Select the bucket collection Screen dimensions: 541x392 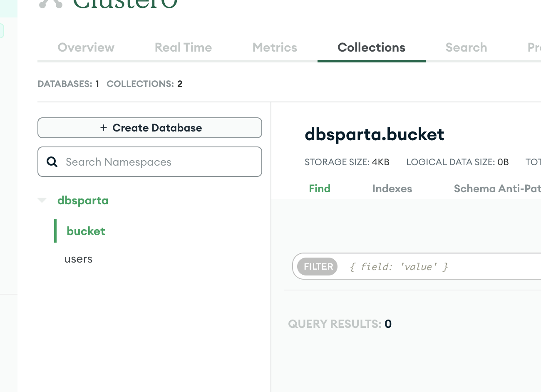click(x=86, y=231)
